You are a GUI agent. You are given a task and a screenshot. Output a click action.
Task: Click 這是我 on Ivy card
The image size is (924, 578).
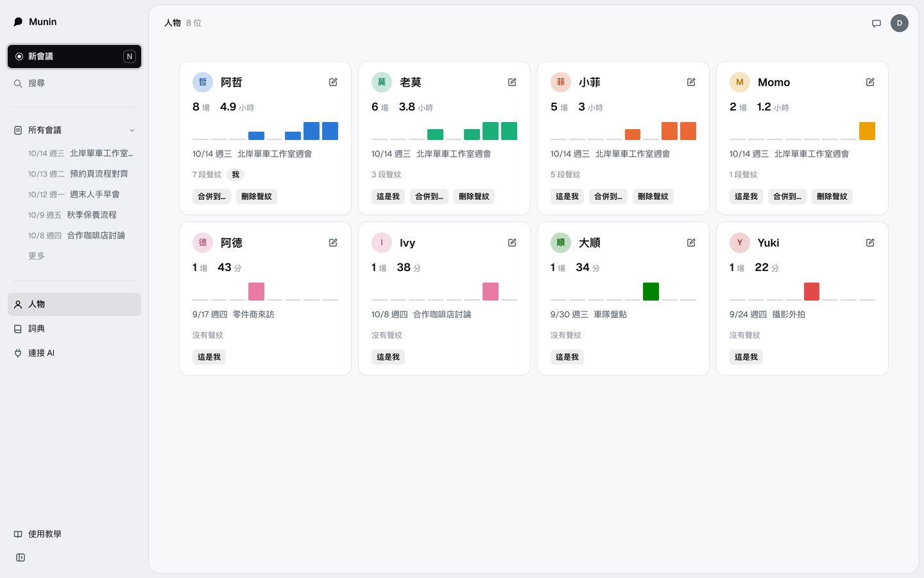click(x=388, y=357)
